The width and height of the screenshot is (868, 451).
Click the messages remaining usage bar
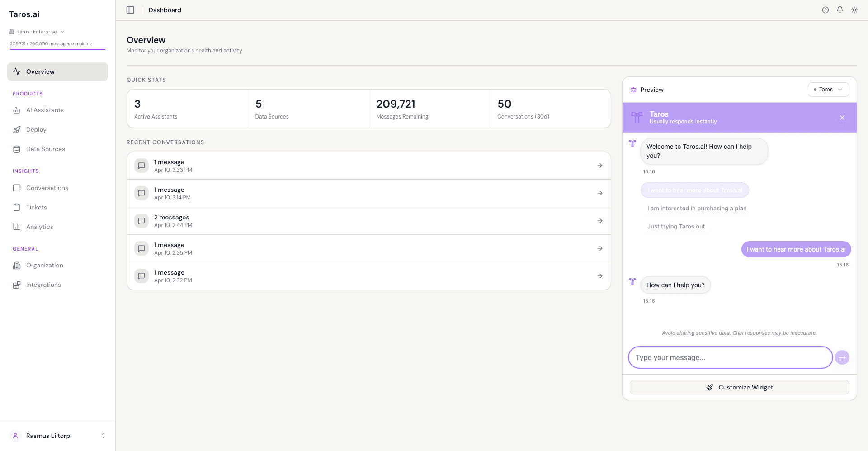pyautogui.click(x=57, y=49)
